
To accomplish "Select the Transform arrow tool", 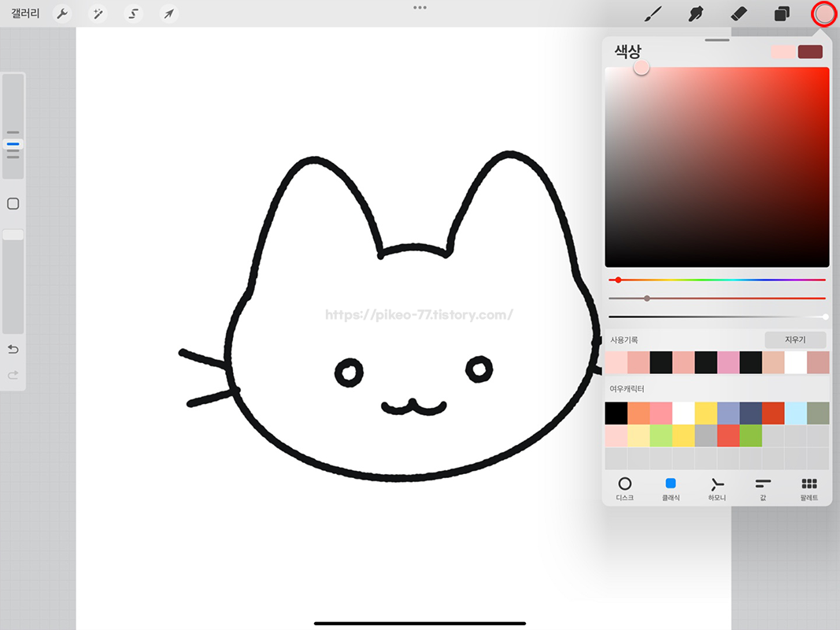I will [168, 13].
